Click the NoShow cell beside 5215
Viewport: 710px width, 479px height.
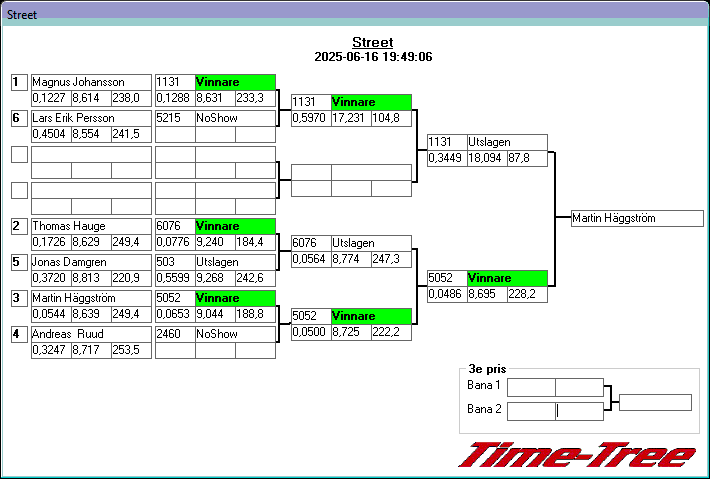click(x=235, y=118)
